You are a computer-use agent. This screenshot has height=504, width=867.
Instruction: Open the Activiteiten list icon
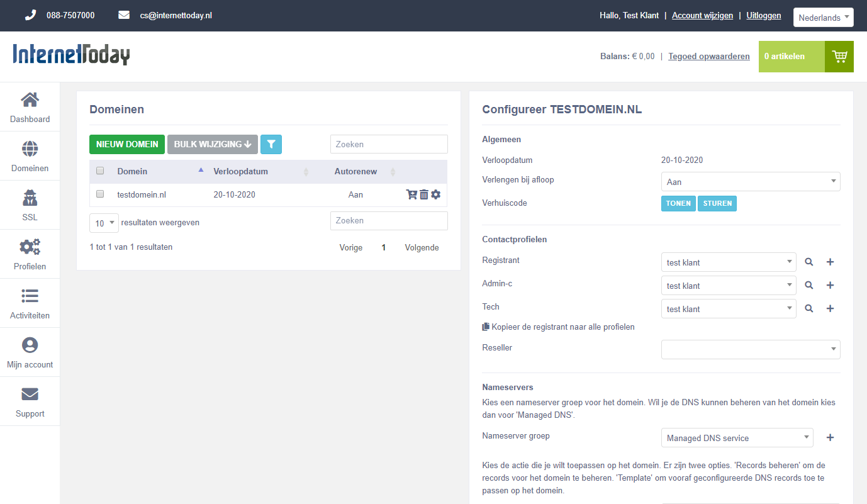click(30, 296)
